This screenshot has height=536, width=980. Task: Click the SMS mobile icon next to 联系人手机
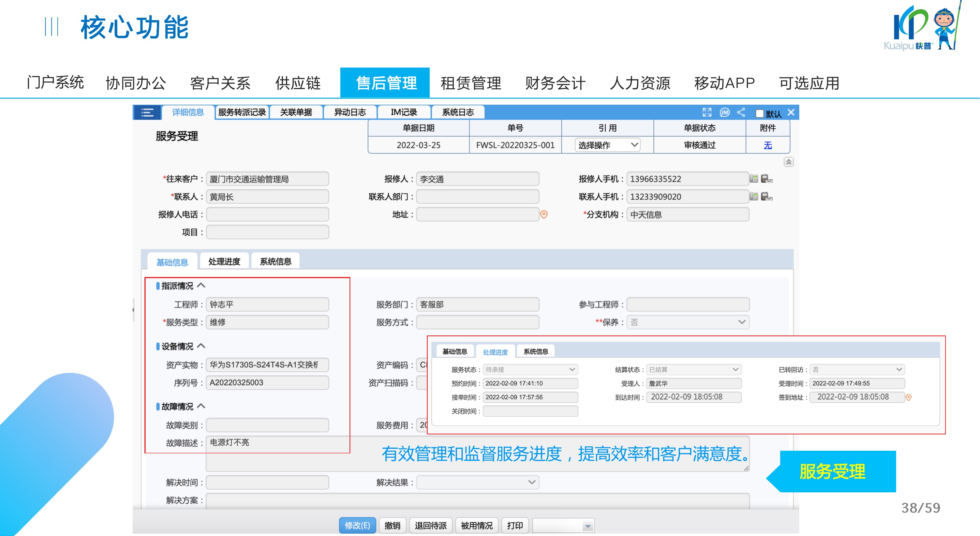[767, 197]
